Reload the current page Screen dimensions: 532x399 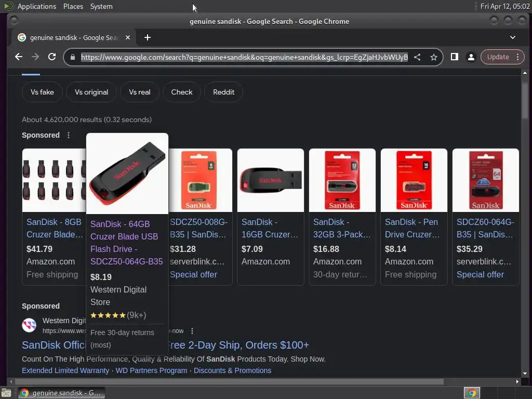(52, 57)
